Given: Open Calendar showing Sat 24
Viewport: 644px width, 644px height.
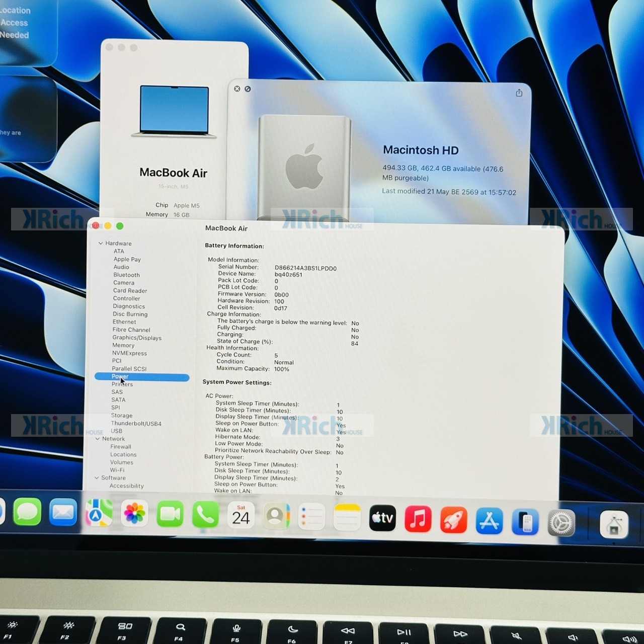Looking at the screenshot, I should pos(241,515).
